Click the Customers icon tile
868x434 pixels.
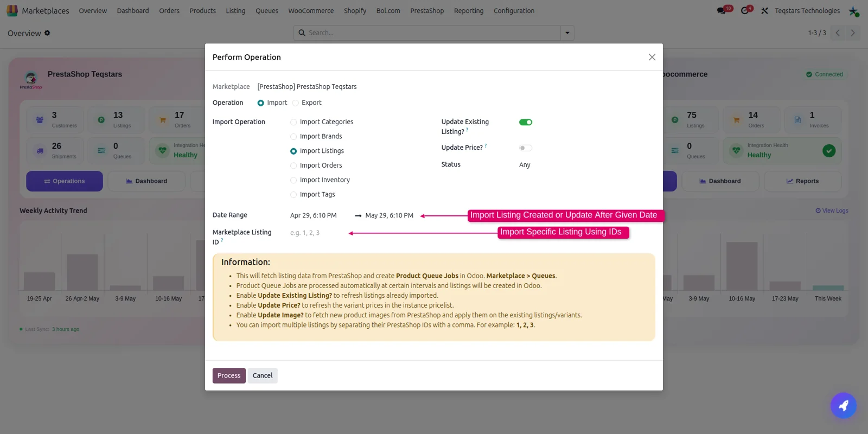point(40,120)
